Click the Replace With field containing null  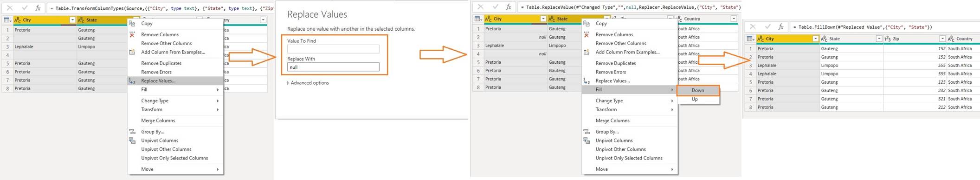[333, 67]
